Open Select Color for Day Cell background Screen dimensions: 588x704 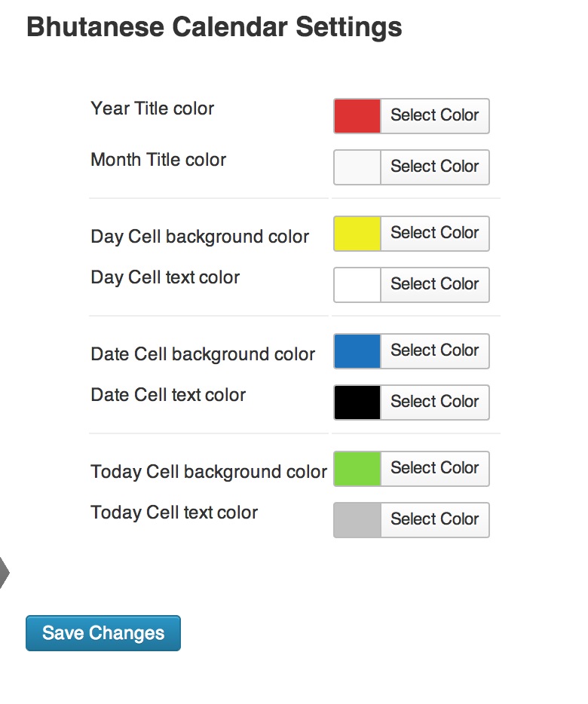(x=435, y=234)
